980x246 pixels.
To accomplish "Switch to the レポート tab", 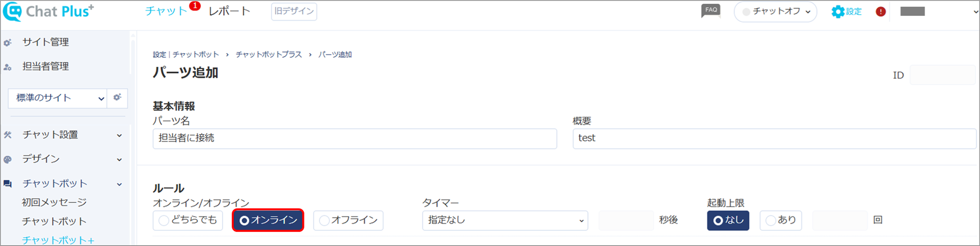I will click(230, 11).
